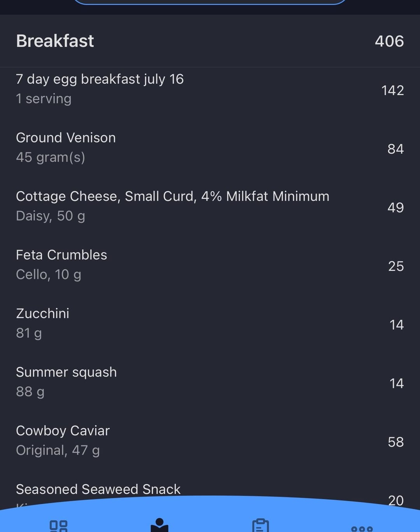This screenshot has height=532, width=420.
Task: Tap the Daisy, 50 g serving text
Action: point(51,216)
